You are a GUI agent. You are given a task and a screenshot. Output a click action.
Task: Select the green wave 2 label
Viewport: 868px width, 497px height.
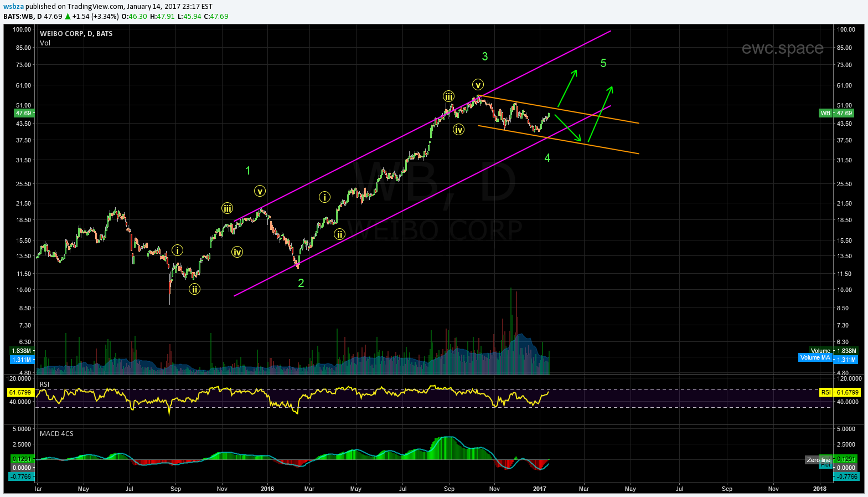[x=301, y=283]
